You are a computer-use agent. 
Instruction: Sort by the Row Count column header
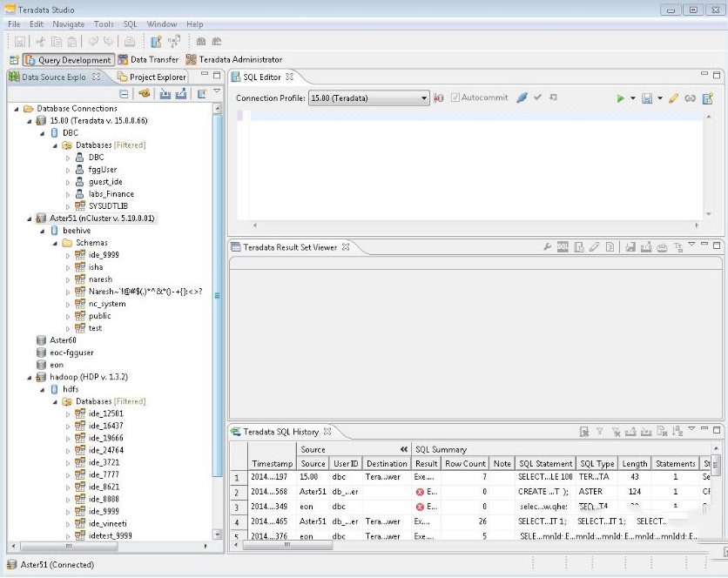tap(465, 464)
